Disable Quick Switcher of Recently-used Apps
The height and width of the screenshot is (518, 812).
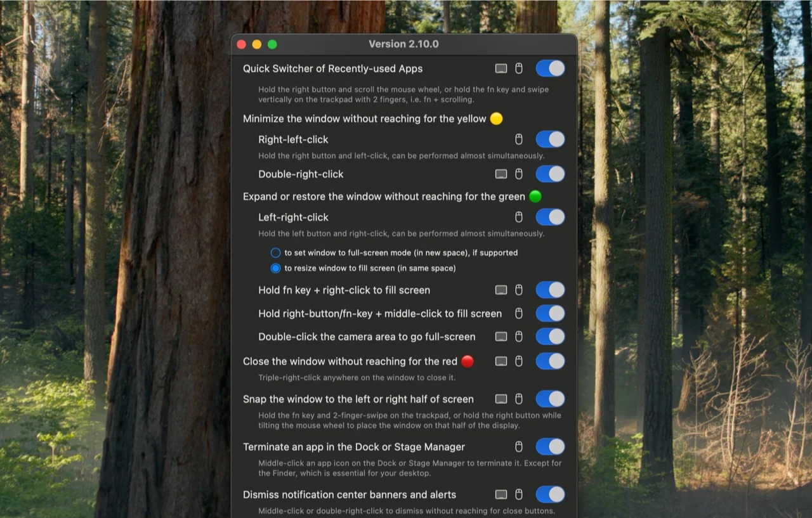549,68
